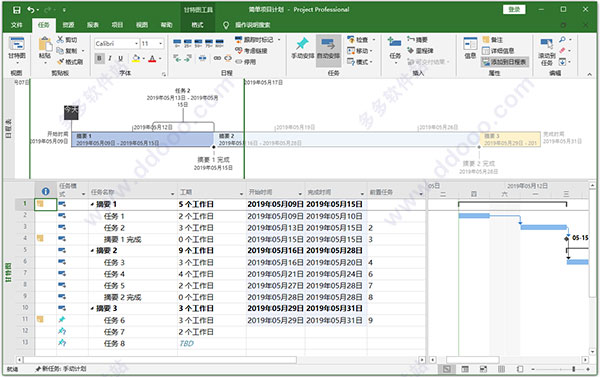Click the Format Painter (格式刷) icon

coord(60,62)
